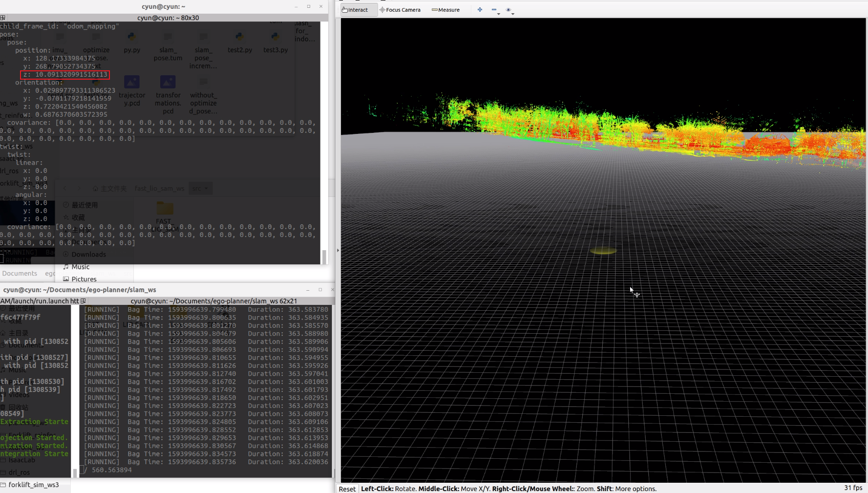
Task: Click the yellow focal point marker
Action: click(x=603, y=251)
